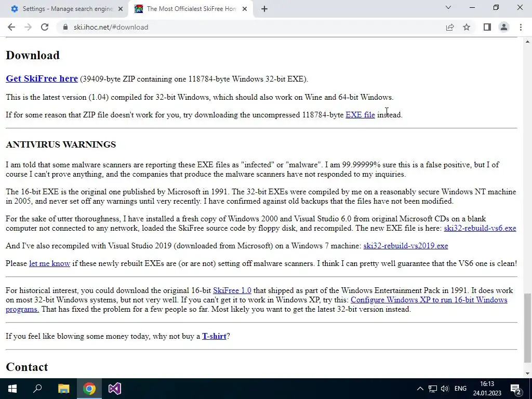The height and width of the screenshot is (399, 532).
Task: Open Chrome side panel
Action: click(487, 27)
